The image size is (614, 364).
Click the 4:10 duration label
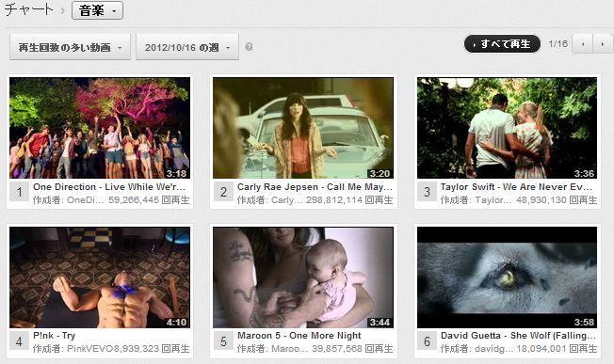coord(176,323)
